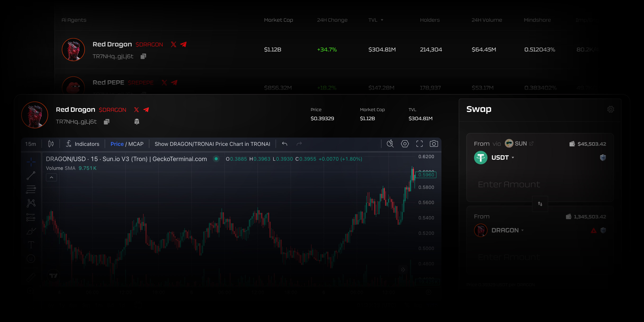Swap From and To tokens arrows button

tap(540, 204)
